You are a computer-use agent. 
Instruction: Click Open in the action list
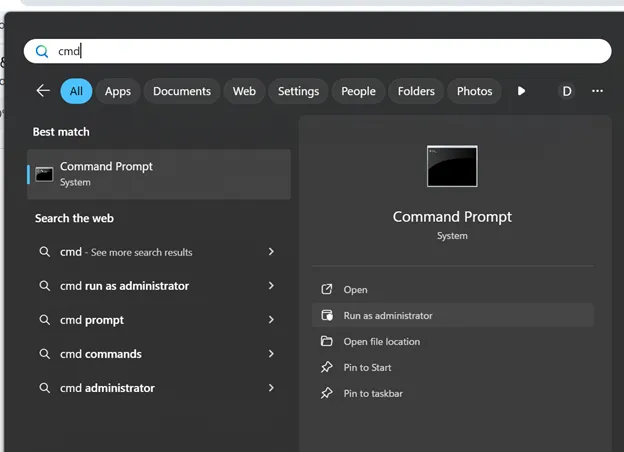[355, 289]
